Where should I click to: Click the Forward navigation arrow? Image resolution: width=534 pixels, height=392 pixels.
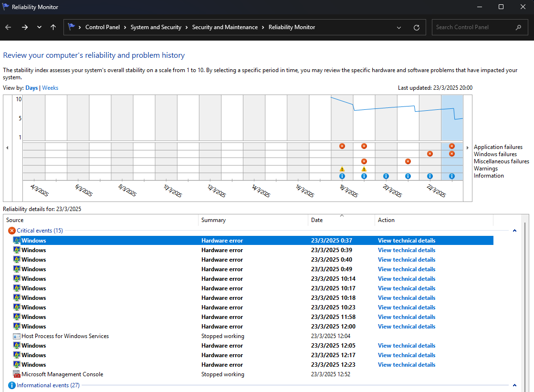point(24,27)
